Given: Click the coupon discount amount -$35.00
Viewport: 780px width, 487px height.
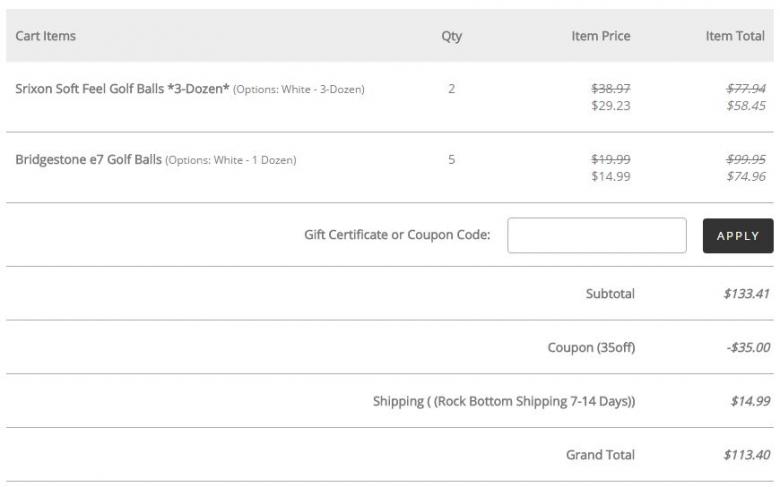Looking at the screenshot, I should 747,348.
